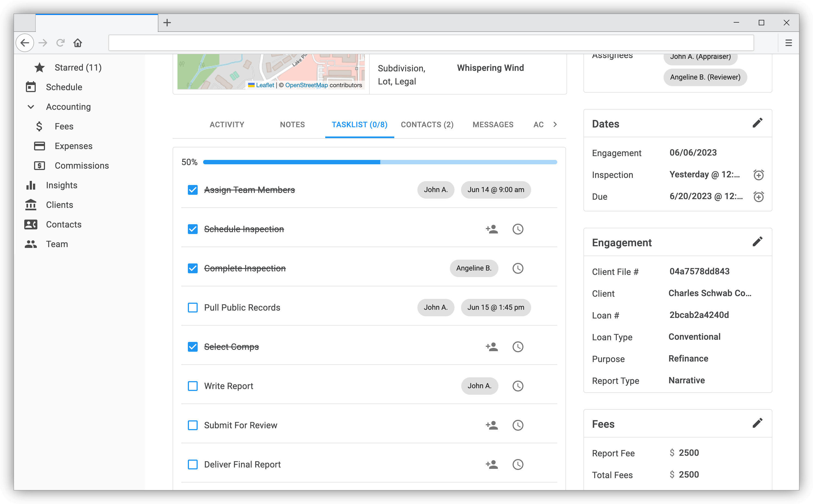Assign a person to Schedule Inspection task
Viewport: 813px width, 504px height.
(491, 229)
